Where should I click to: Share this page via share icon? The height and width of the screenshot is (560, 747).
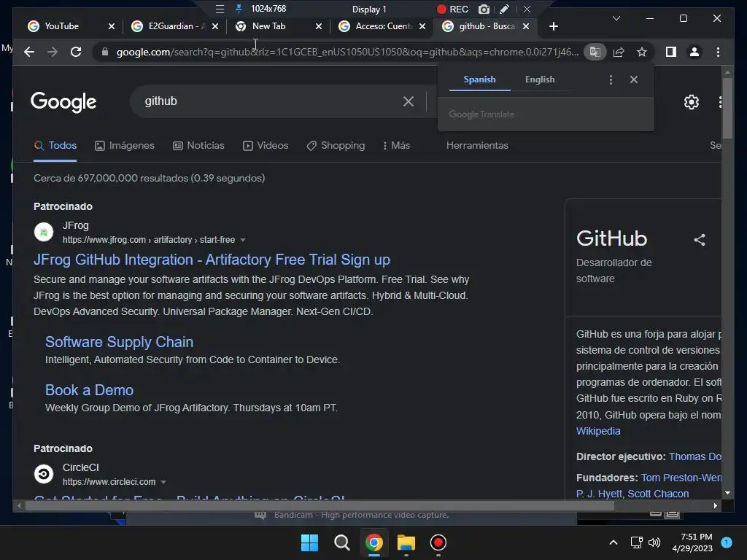click(x=619, y=52)
